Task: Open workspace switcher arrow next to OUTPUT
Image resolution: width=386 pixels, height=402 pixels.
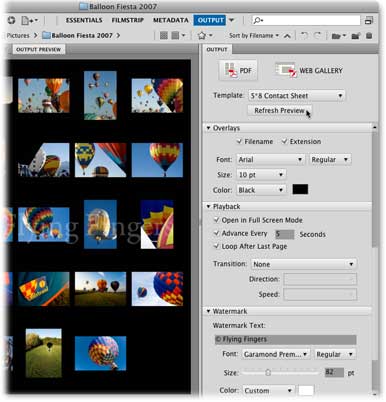Action: pyautogui.click(x=232, y=20)
